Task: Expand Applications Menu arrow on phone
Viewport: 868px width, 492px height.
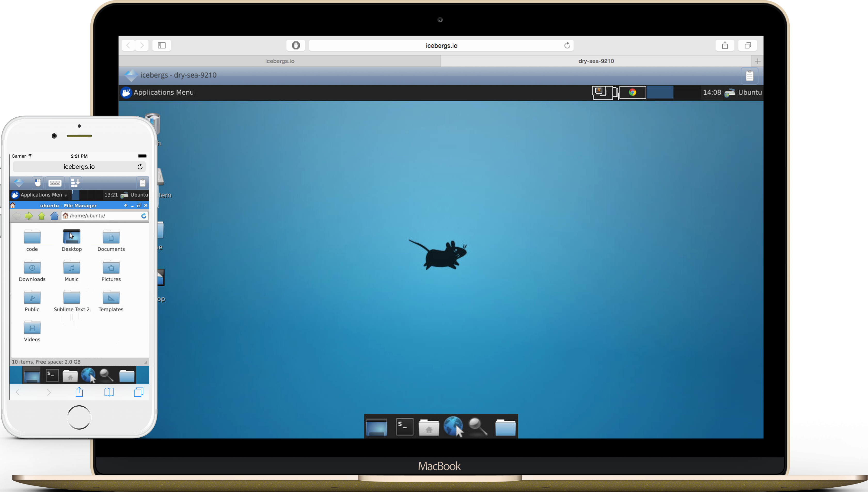Action: point(66,195)
